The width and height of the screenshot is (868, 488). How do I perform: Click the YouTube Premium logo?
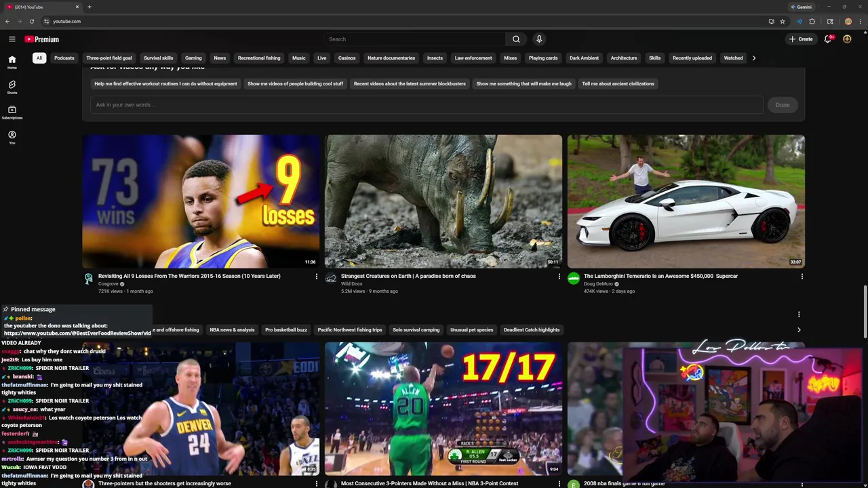point(42,39)
